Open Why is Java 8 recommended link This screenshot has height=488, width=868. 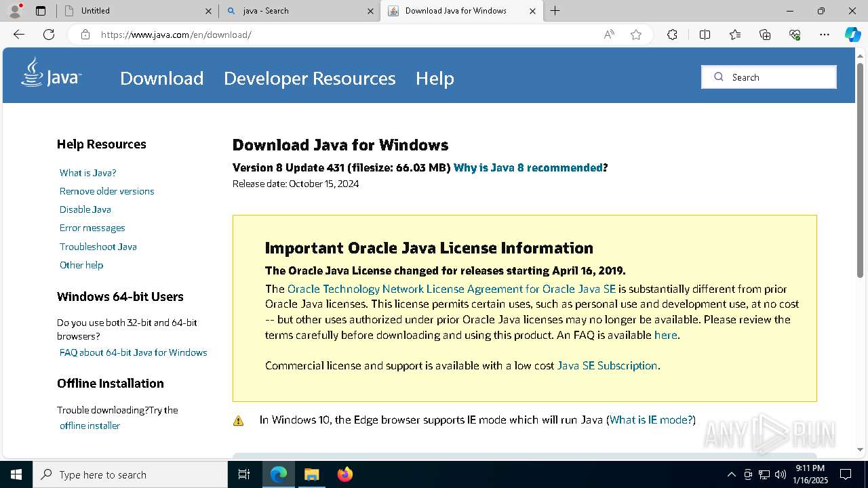528,167
